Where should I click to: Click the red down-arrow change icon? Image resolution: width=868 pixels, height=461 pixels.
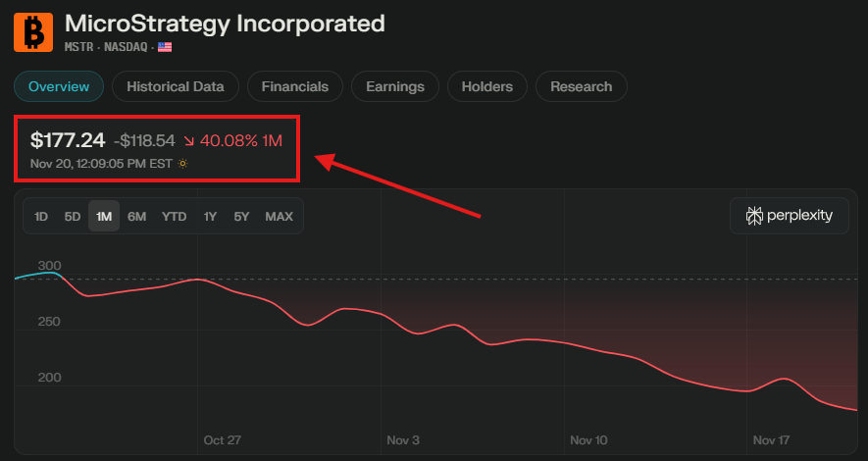point(189,141)
